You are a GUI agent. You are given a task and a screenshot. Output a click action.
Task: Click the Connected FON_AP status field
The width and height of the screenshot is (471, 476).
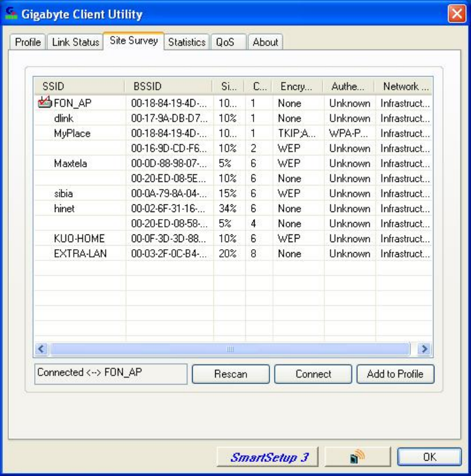(111, 373)
